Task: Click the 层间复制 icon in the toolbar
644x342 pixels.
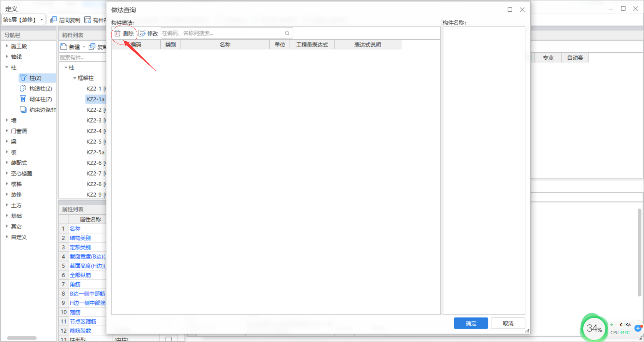Action: tap(54, 20)
